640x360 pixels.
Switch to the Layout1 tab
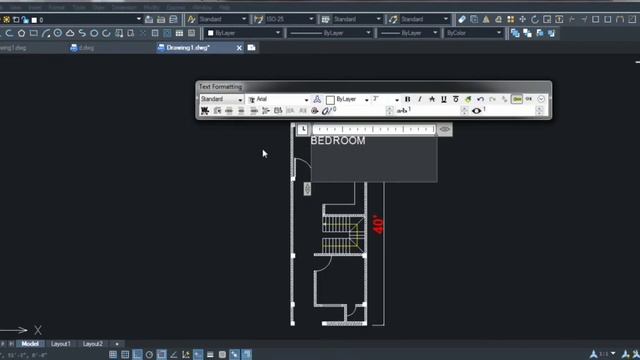click(x=61, y=344)
